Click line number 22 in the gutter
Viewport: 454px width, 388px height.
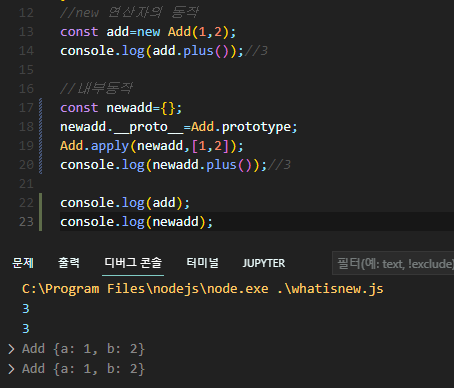click(x=26, y=203)
